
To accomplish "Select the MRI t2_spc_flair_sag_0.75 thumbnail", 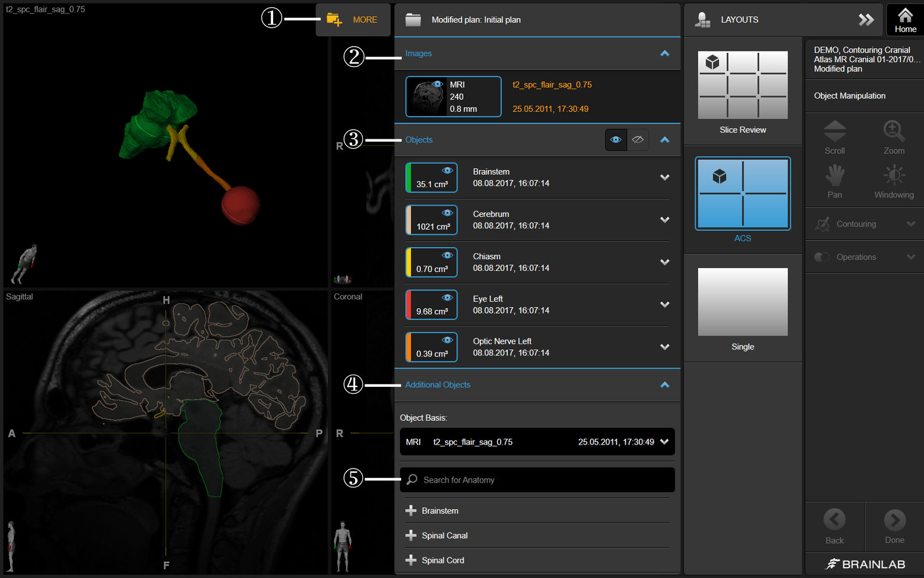I will [454, 97].
